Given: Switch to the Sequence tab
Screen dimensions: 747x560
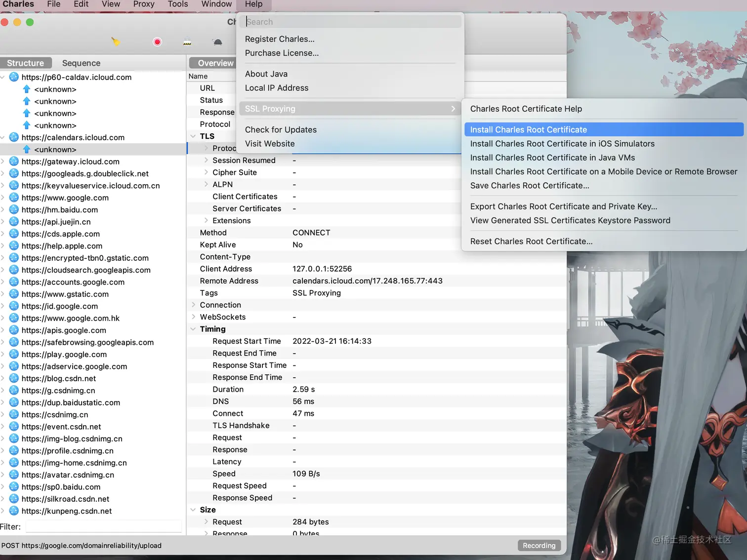Looking at the screenshot, I should click(x=81, y=63).
